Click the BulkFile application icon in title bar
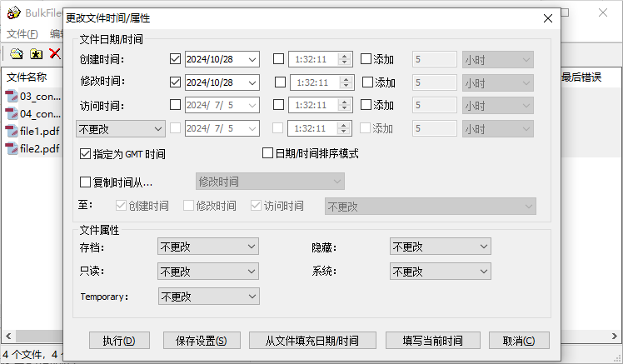The width and height of the screenshot is (623, 364). pyautogui.click(x=13, y=14)
